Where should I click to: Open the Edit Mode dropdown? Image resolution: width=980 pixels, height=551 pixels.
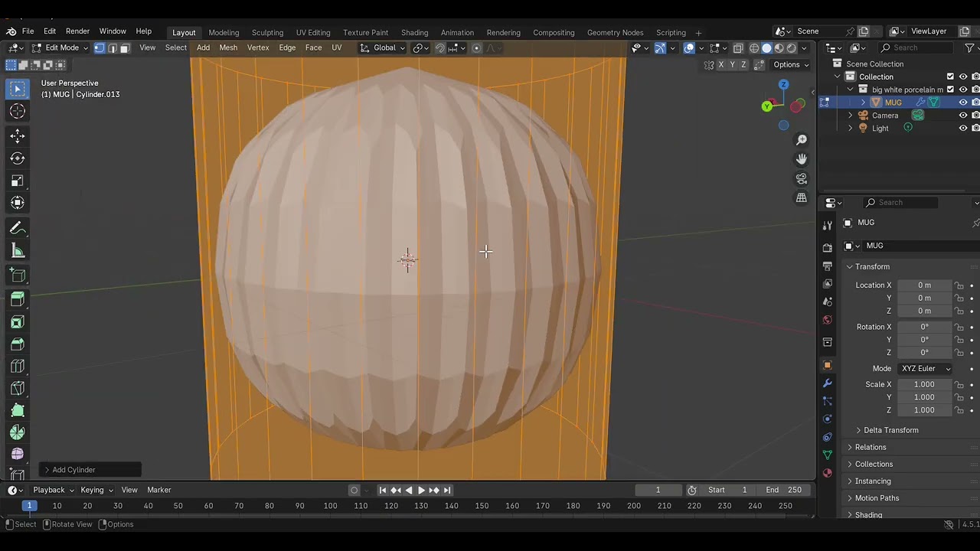pos(60,47)
